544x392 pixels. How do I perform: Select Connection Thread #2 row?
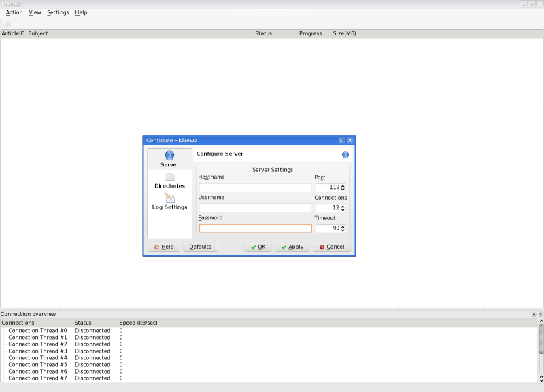pos(37,344)
